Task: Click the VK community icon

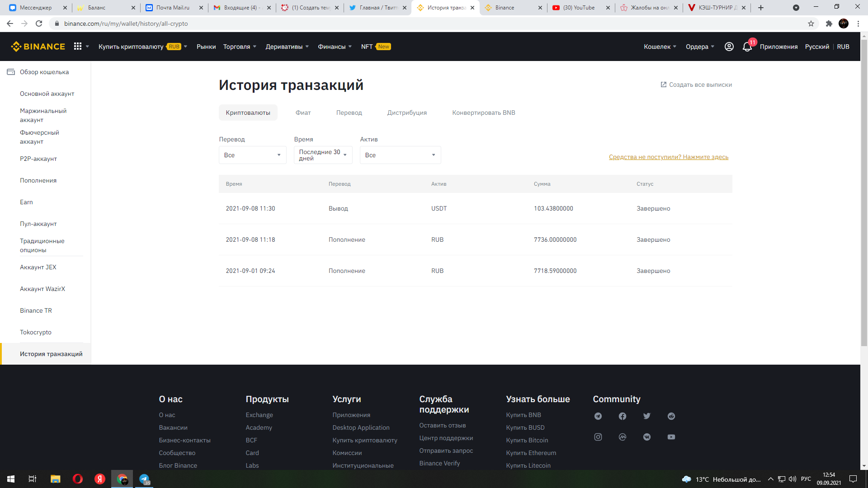Action: tap(647, 437)
